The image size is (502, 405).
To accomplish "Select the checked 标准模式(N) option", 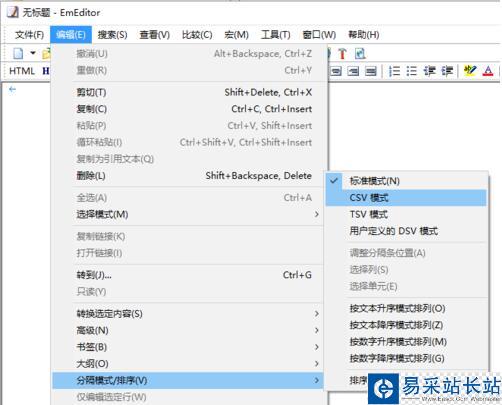I will tap(406, 181).
